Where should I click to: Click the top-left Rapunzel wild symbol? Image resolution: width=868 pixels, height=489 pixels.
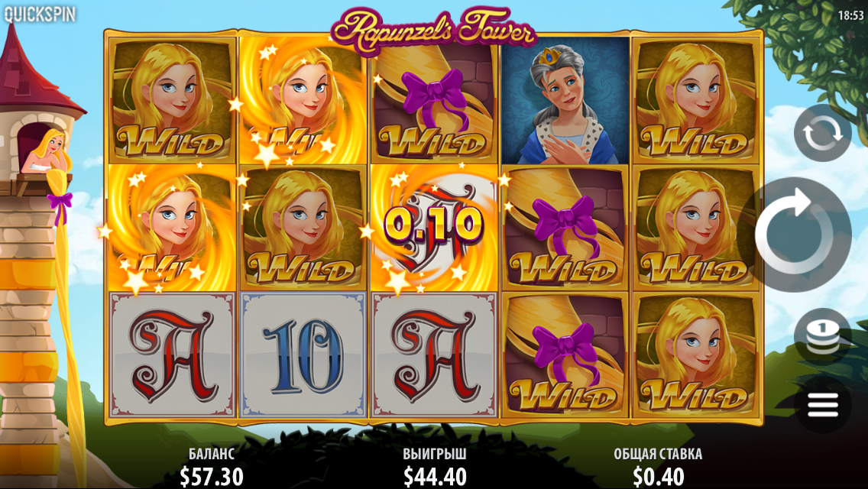(x=172, y=101)
